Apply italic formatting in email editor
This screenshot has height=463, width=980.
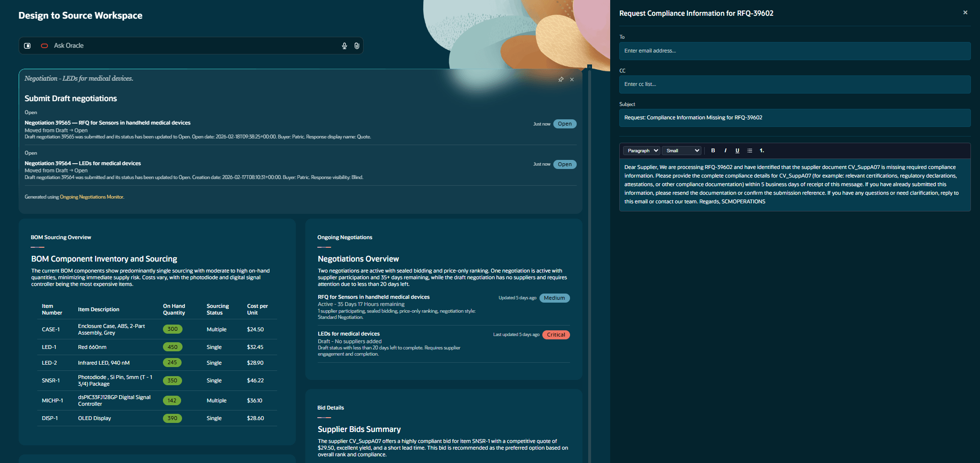pyautogui.click(x=725, y=150)
